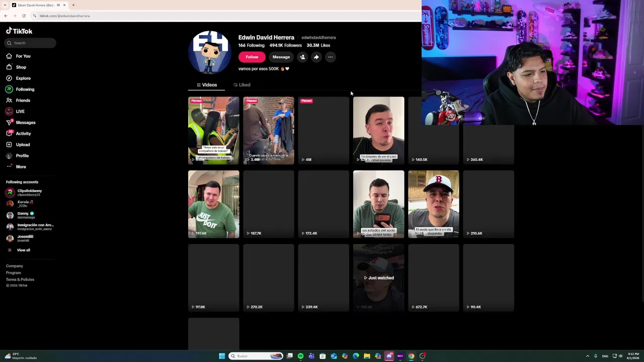Click the add-friend icon beside Message
Image resolution: width=644 pixels, height=362 pixels.
point(302,57)
